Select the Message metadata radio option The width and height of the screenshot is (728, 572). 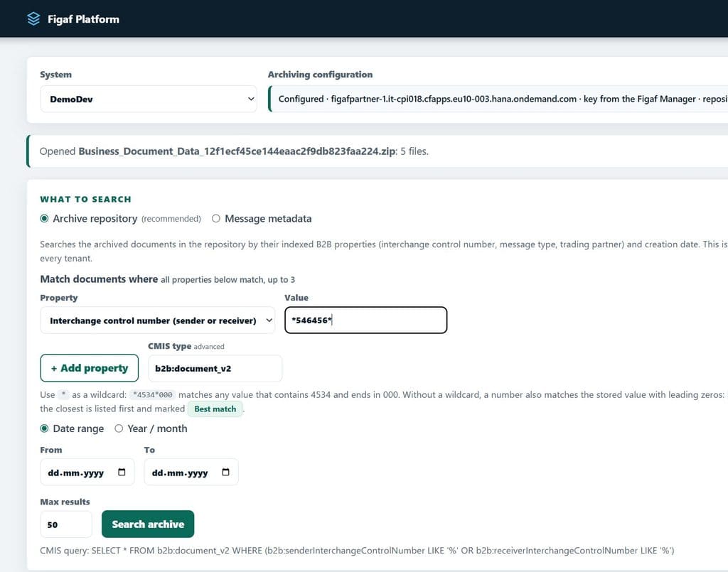pos(216,219)
